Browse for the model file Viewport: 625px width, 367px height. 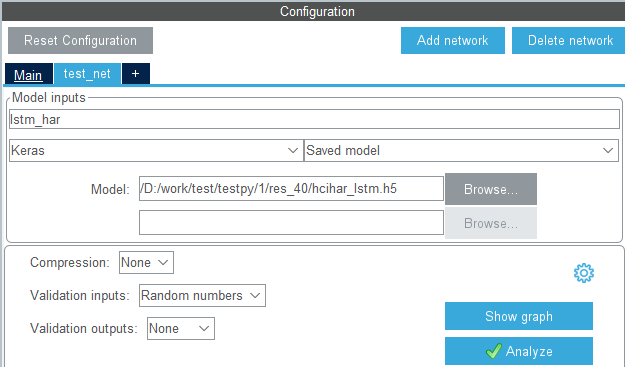[491, 189]
